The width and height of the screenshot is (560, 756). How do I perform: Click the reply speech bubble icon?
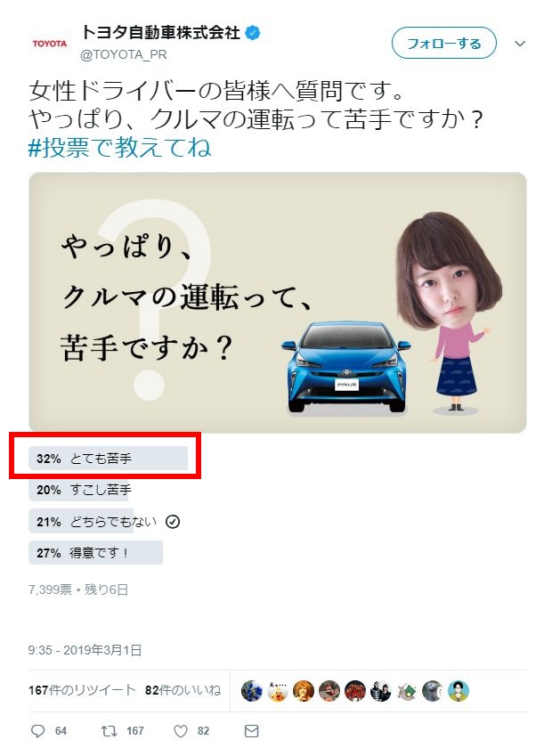(x=37, y=731)
